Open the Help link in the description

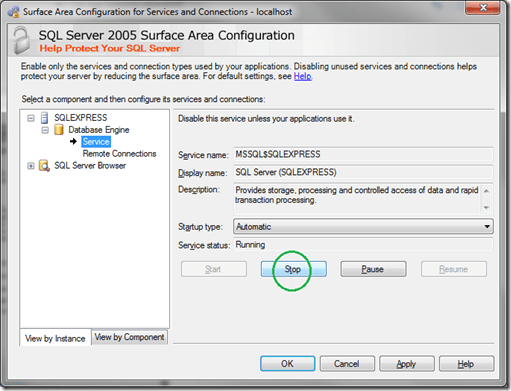(x=302, y=76)
